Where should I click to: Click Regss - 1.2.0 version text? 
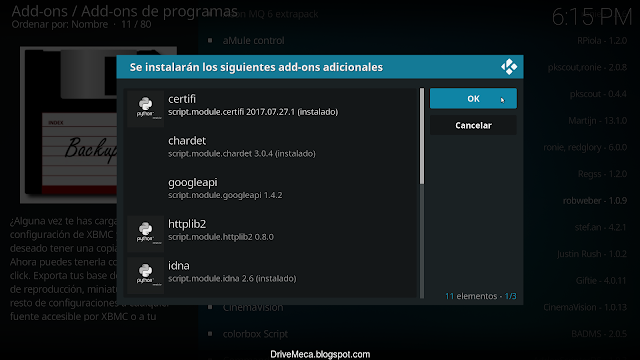(602, 174)
